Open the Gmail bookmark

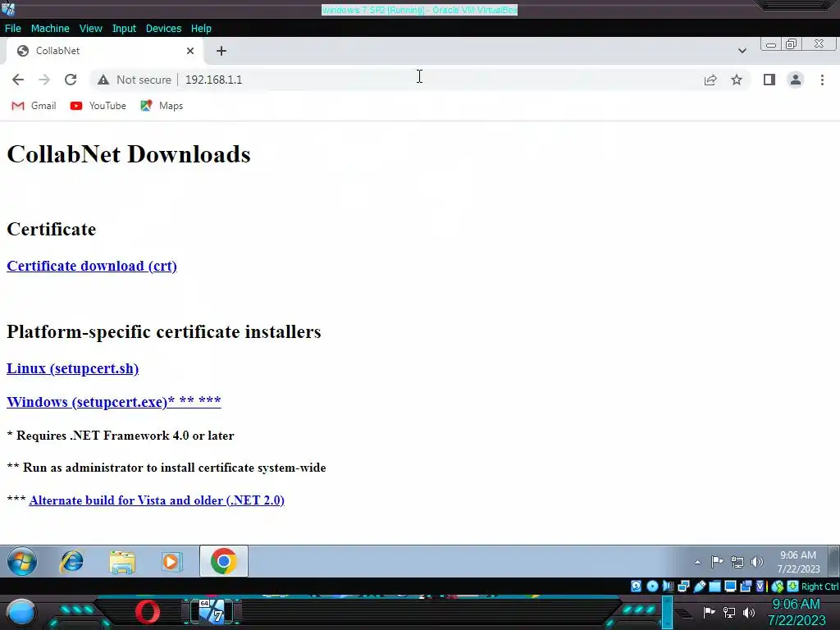tap(34, 106)
